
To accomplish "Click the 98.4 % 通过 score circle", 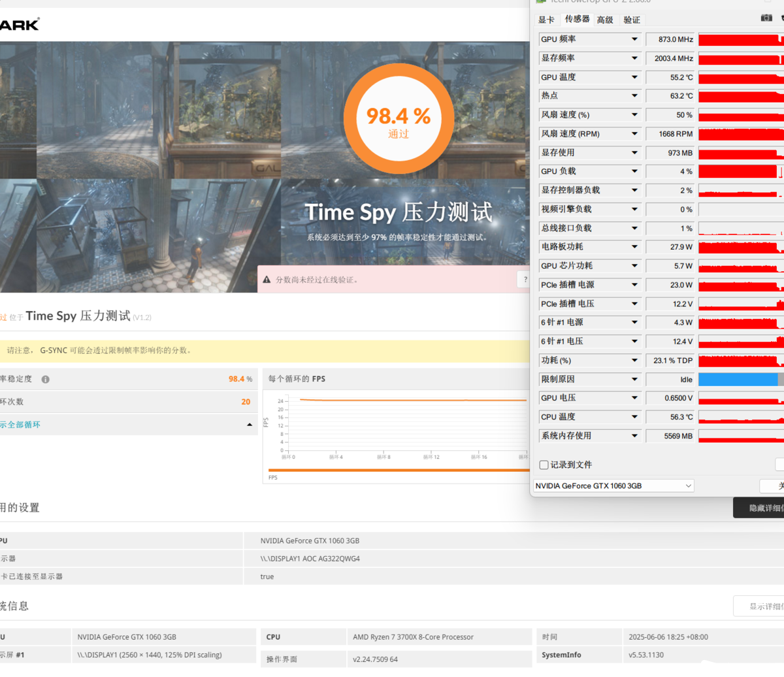I will [x=399, y=118].
